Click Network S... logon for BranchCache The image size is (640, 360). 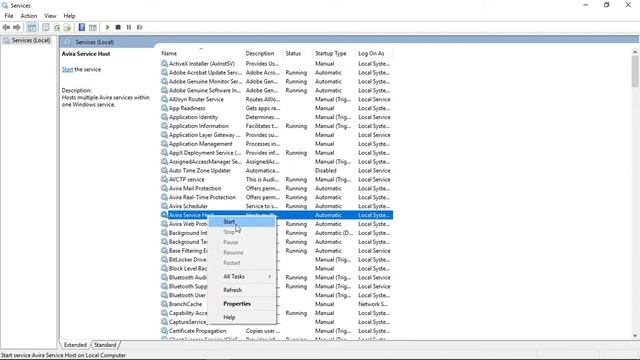373,304
